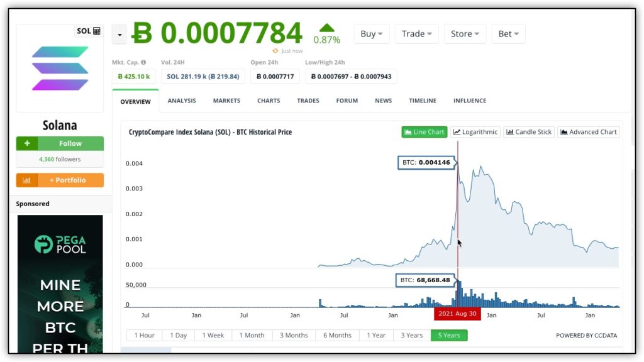Viewport: 644px width, 362px height.
Task: Expand the Buy dropdown
Action: coord(371,34)
